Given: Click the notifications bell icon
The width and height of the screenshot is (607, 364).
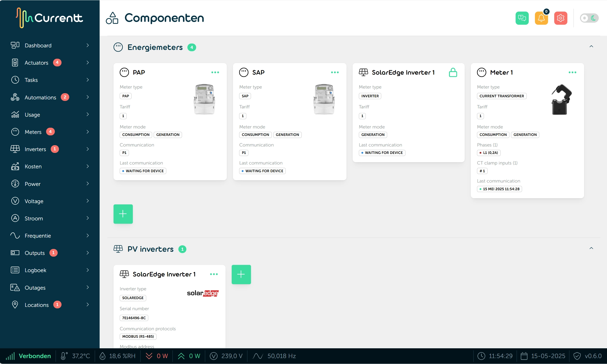Looking at the screenshot, I should 541,18.
